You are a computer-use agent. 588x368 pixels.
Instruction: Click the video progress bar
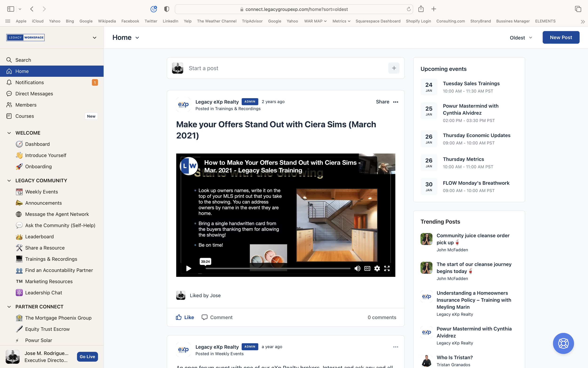coord(278,268)
